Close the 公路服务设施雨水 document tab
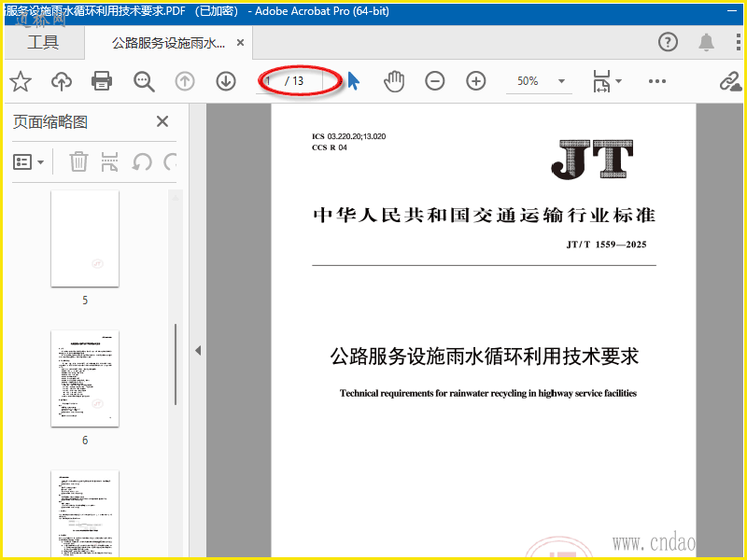The height and width of the screenshot is (560, 747). (x=241, y=43)
